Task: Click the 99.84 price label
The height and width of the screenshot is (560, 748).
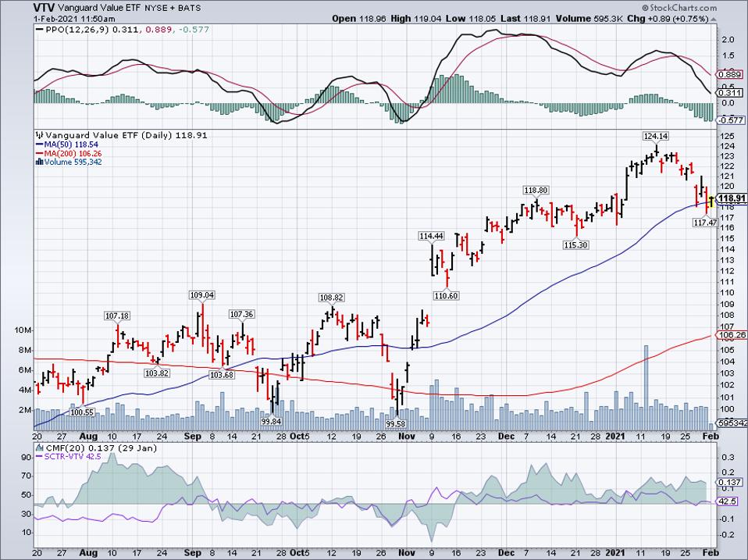Action: [272, 422]
